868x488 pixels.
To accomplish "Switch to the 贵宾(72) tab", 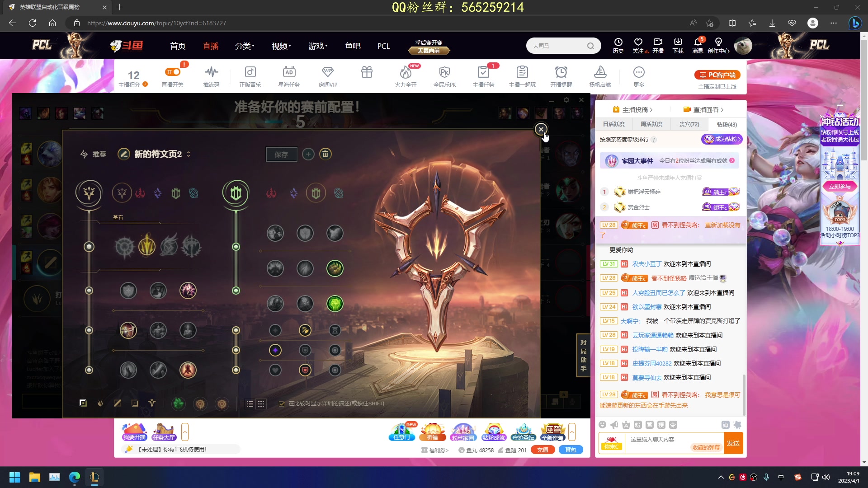I will (689, 124).
